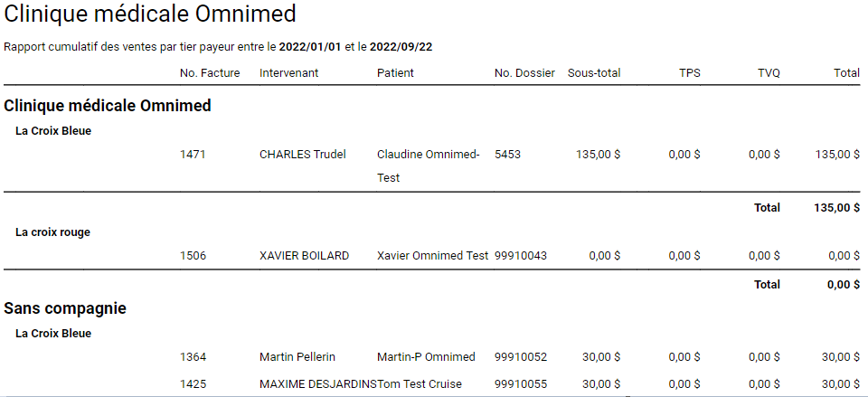Click intervenant Martin Pellerin
The image size is (868, 397).
(x=297, y=357)
